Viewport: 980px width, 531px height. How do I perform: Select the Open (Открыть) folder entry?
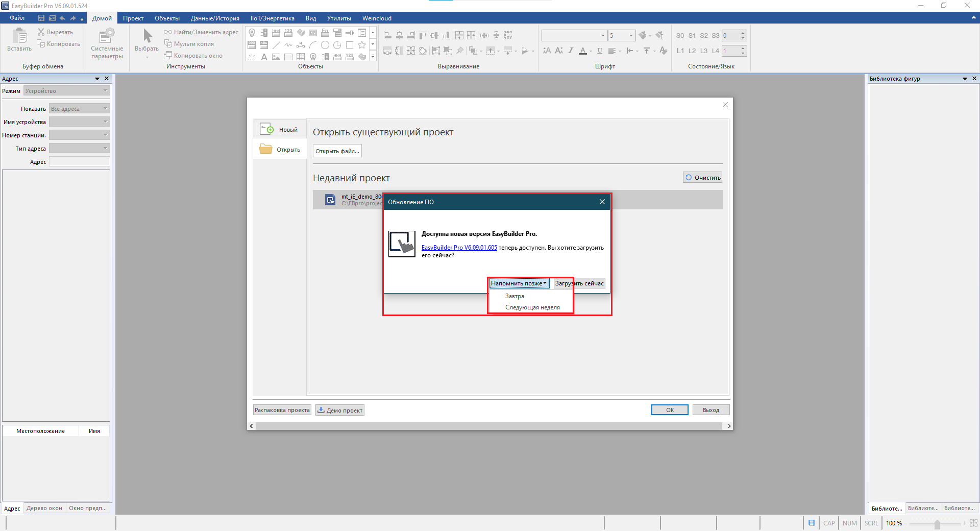click(280, 149)
